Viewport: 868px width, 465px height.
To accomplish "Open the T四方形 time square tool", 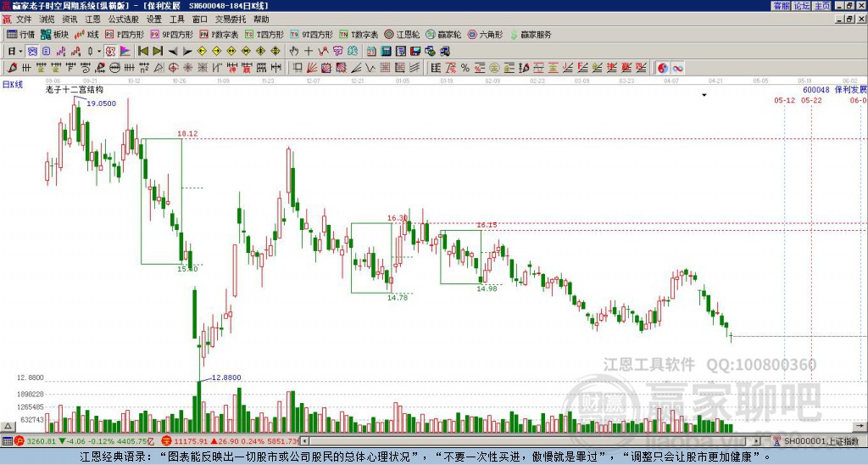I will pos(264,34).
